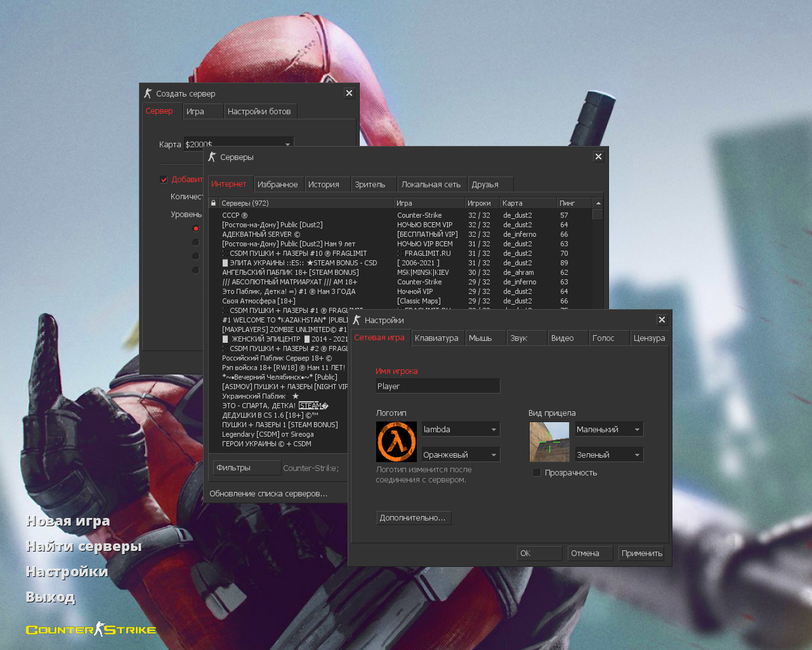Click the lock icon column header in server list
The image size is (812, 650).
click(x=213, y=203)
